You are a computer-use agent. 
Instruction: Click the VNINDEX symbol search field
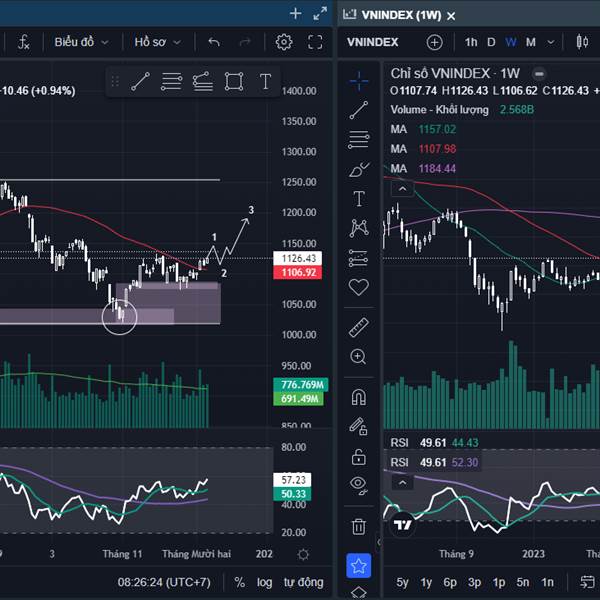(372, 42)
